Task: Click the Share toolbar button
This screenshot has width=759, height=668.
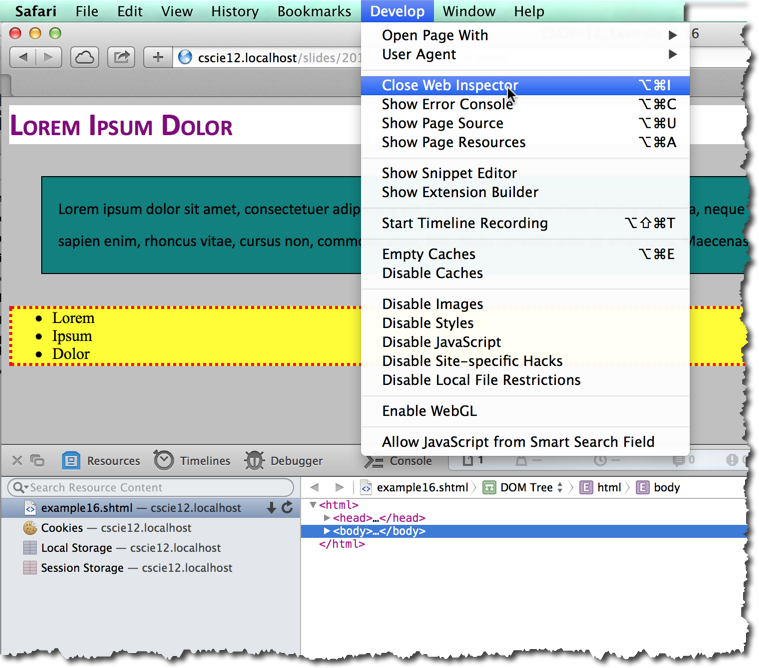Action: point(120,57)
